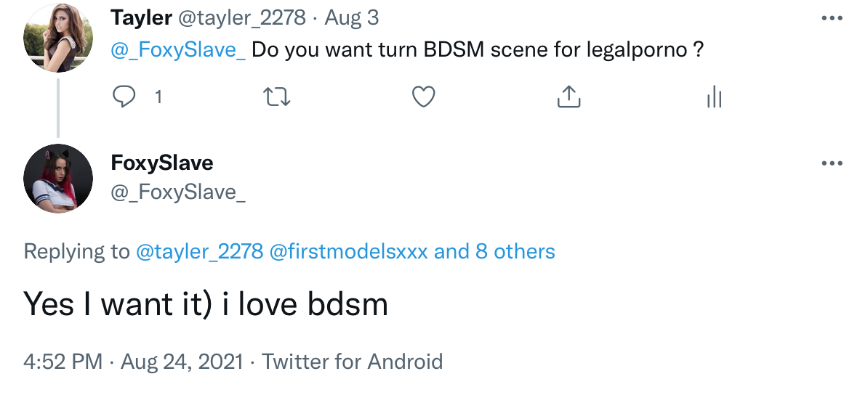Click the 4:52 PM · Aug 24, 2021 timestamp
868x395 pixels.
(133, 361)
